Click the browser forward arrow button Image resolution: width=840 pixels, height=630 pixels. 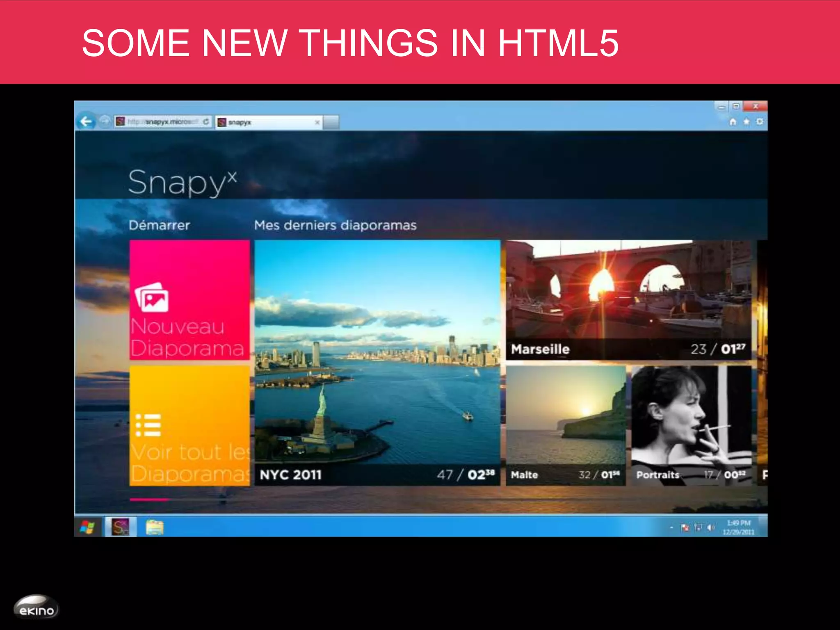105,121
